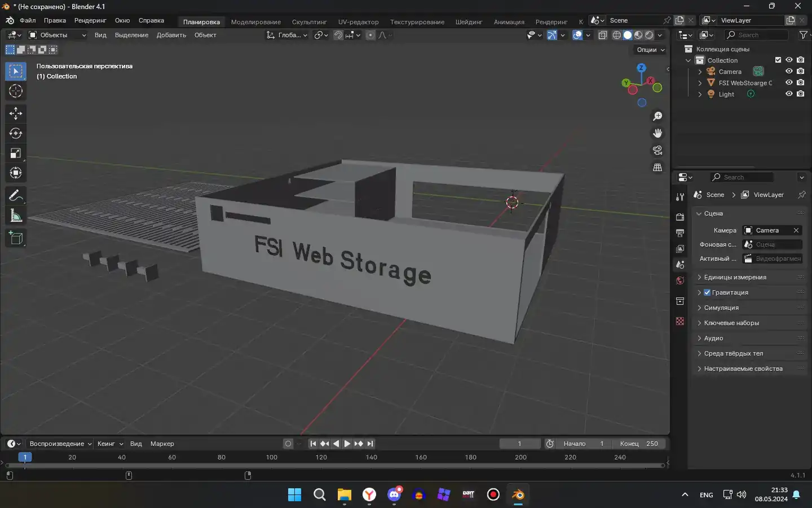Screen dimensions: 812x508
Task: Hide the Light object in viewport
Action: click(x=789, y=94)
